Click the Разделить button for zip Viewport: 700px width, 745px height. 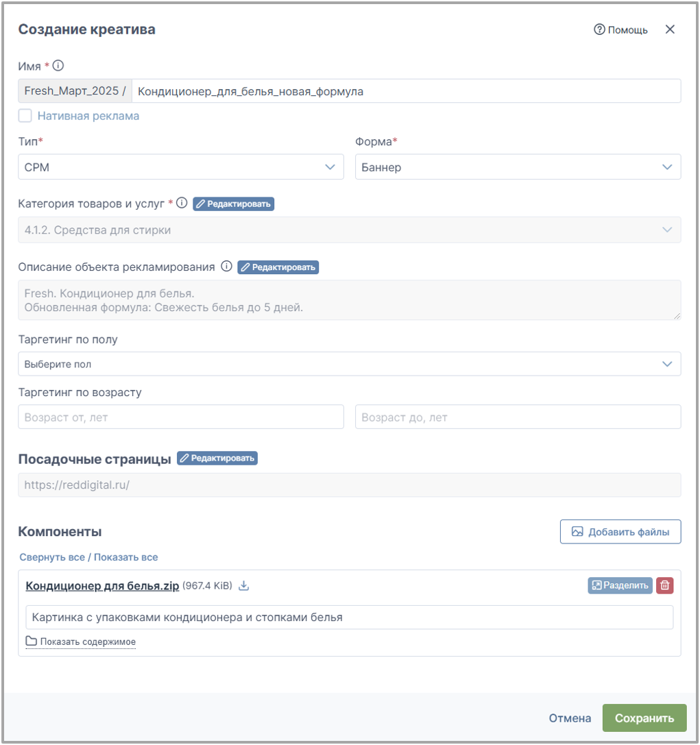620,585
